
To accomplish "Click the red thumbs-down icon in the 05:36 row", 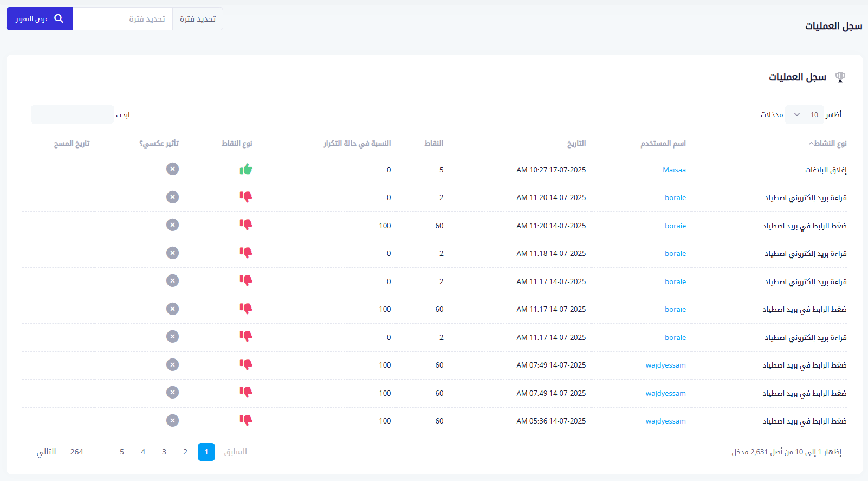I will coord(246,420).
